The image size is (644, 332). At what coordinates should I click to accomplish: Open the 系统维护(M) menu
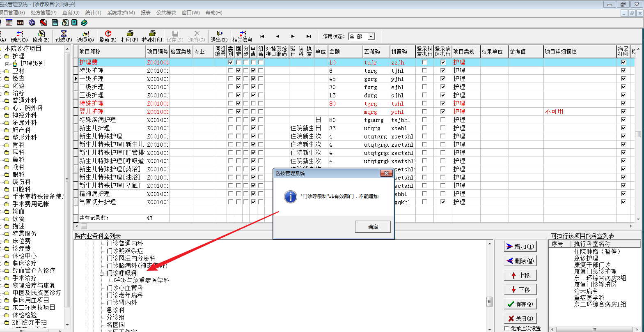click(121, 13)
